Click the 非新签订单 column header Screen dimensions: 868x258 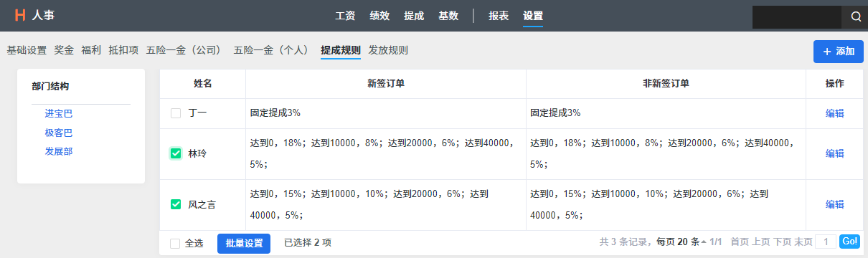pos(666,84)
